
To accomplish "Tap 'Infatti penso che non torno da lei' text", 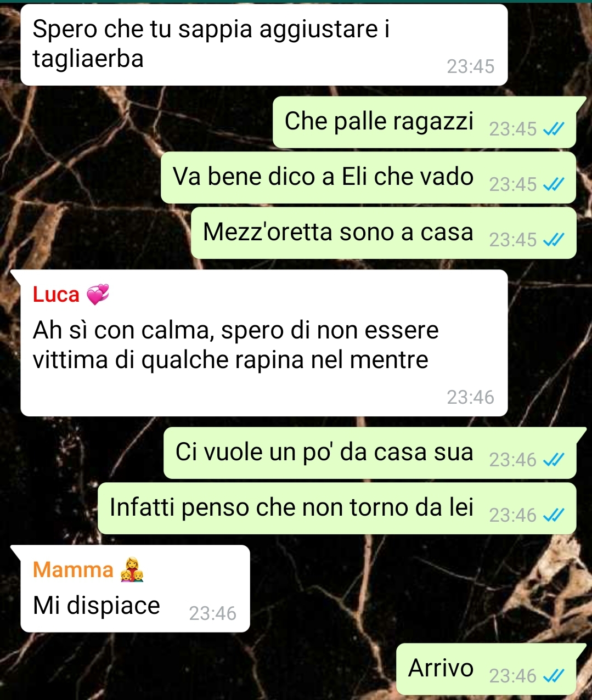I will pos(291,507).
